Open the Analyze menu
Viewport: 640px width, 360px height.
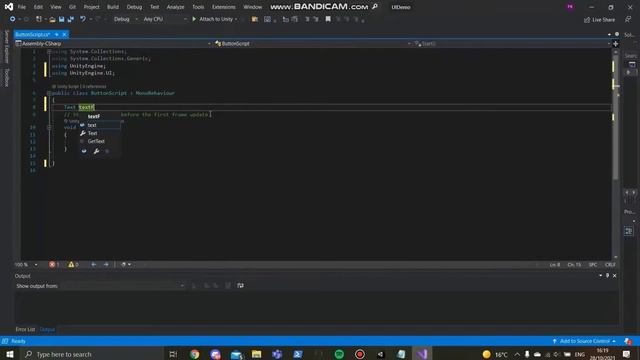[176, 7]
